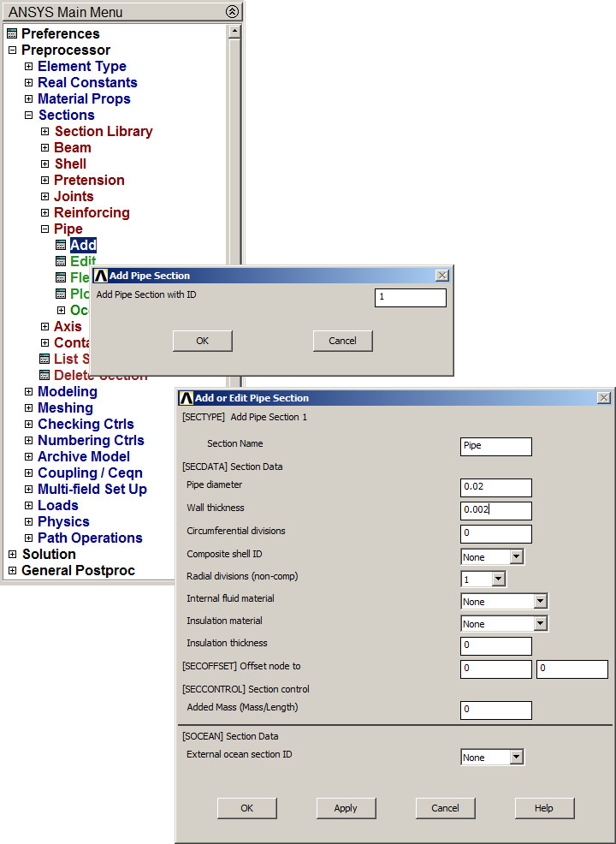The width and height of the screenshot is (616, 844).
Task: Expand the Pretension node
Action: pos(45,180)
